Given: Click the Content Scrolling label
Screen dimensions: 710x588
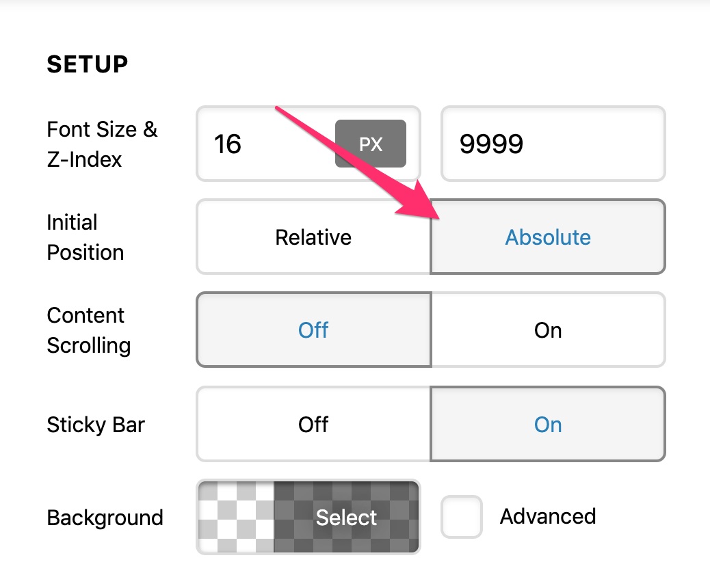Looking at the screenshot, I should [x=89, y=330].
